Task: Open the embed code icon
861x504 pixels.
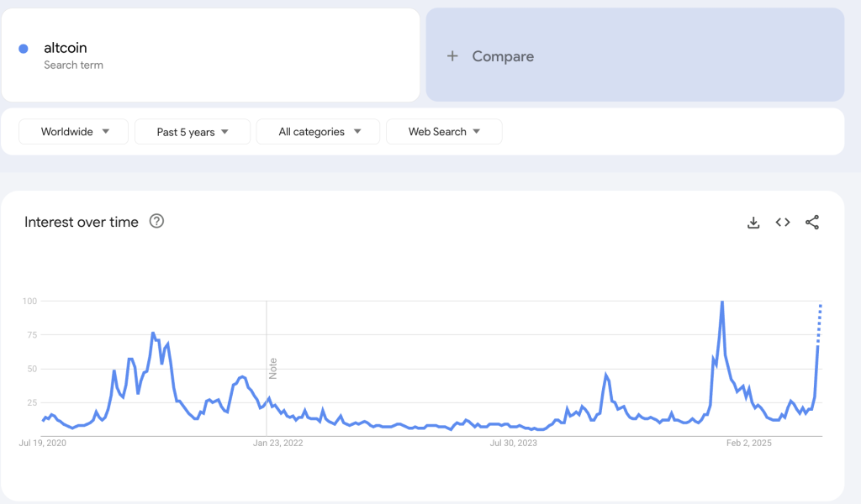Action: [x=783, y=222]
